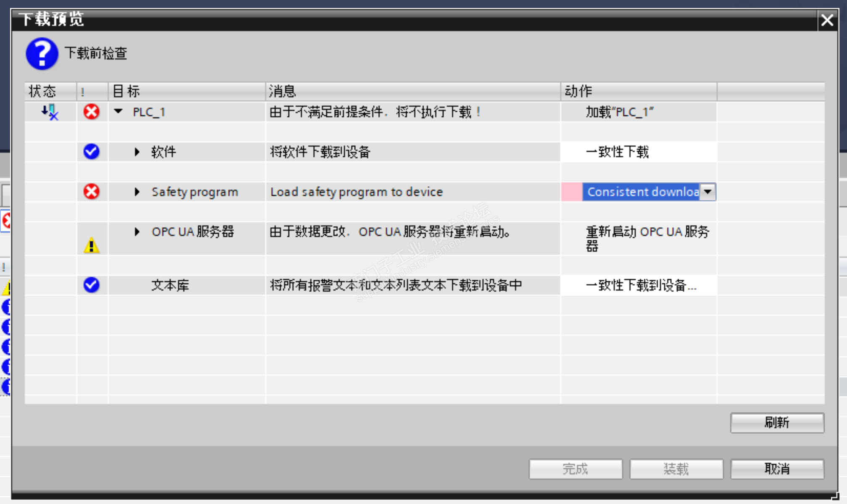Click the 刷新 refresh button

[777, 423]
